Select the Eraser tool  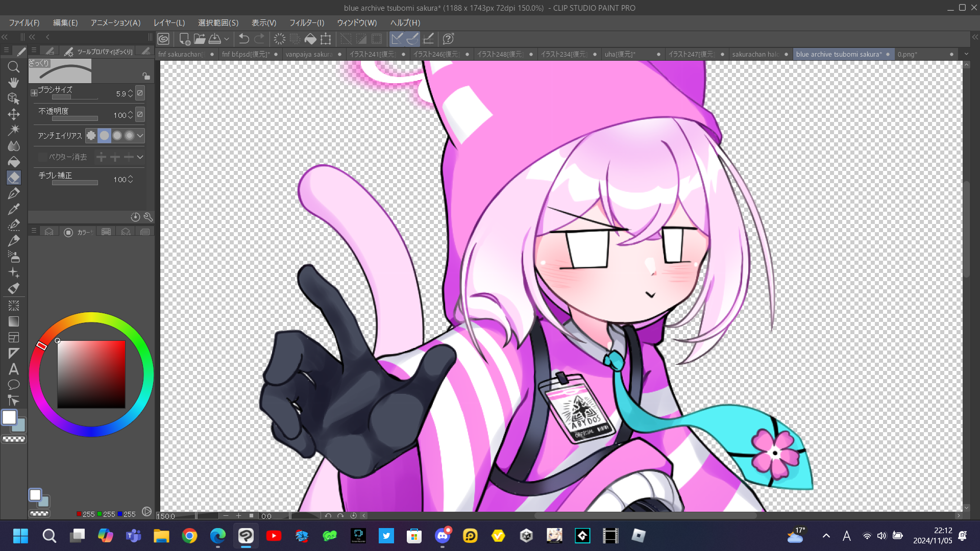pos(14,178)
